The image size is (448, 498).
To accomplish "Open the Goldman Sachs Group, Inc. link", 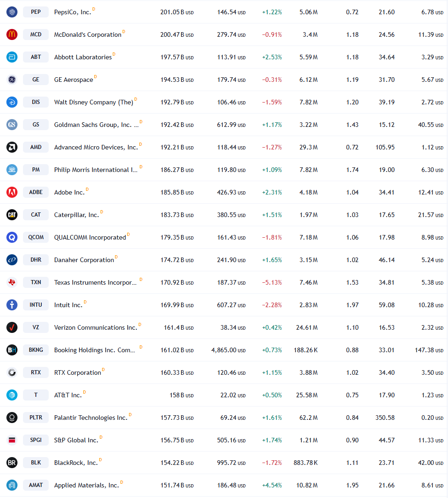I will pyautogui.click(x=96, y=125).
